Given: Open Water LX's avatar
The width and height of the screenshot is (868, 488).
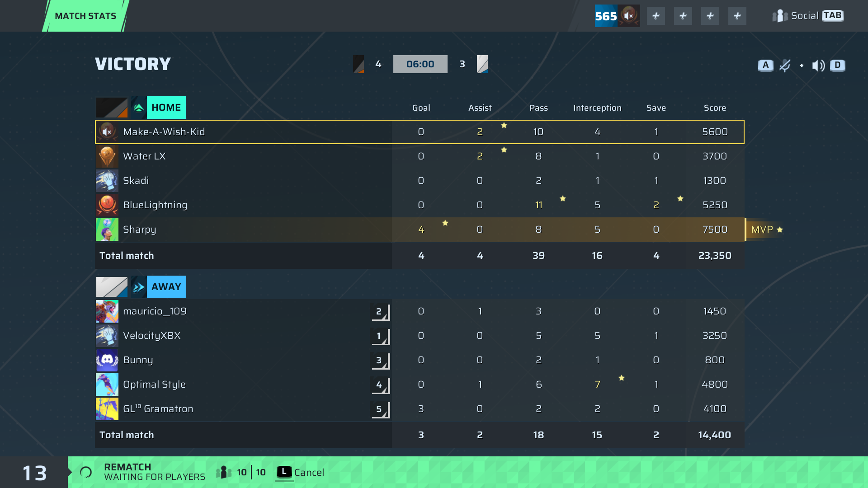Looking at the screenshot, I should 107,156.
